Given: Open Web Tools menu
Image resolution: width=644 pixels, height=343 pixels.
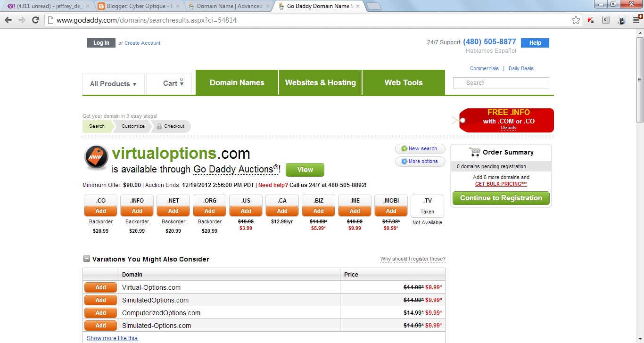Looking at the screenshot, I should pos(404,82).
